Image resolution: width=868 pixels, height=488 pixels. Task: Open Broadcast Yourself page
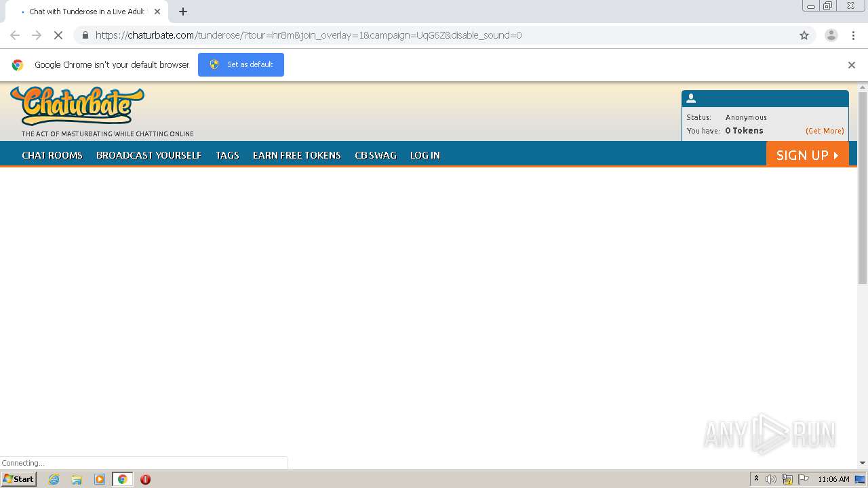149,155
